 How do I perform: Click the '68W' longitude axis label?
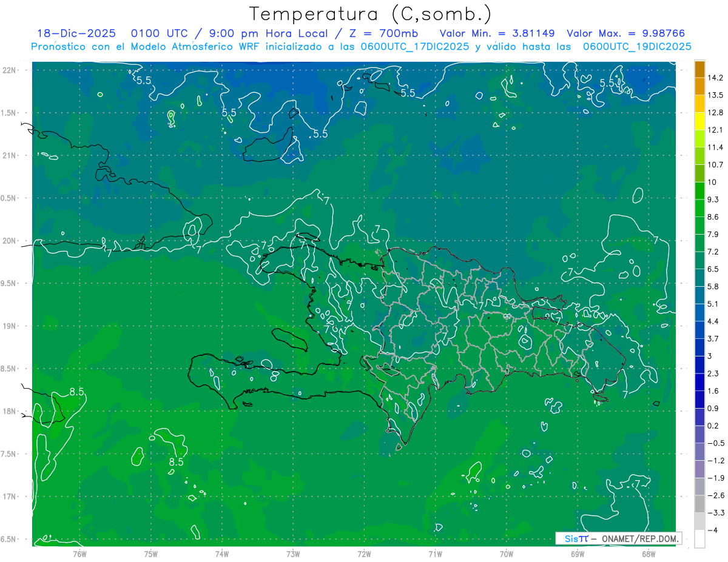[x=649, y=554]
